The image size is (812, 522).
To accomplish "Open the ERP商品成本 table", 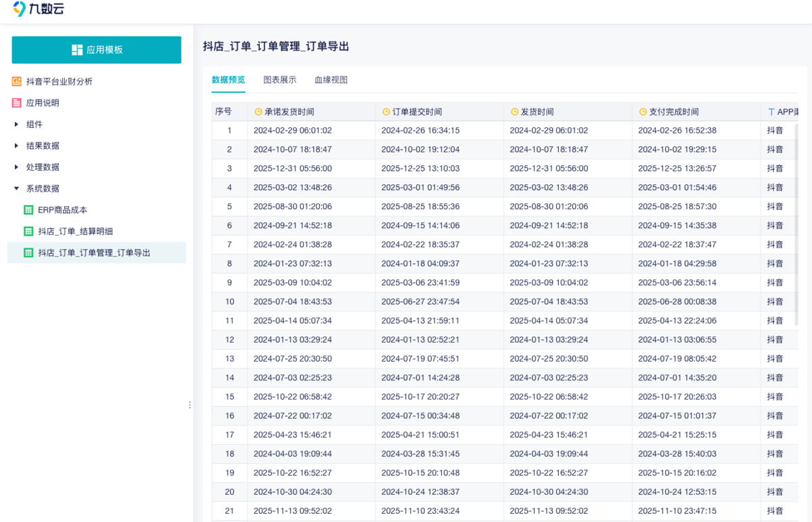I will pos(63,210).
